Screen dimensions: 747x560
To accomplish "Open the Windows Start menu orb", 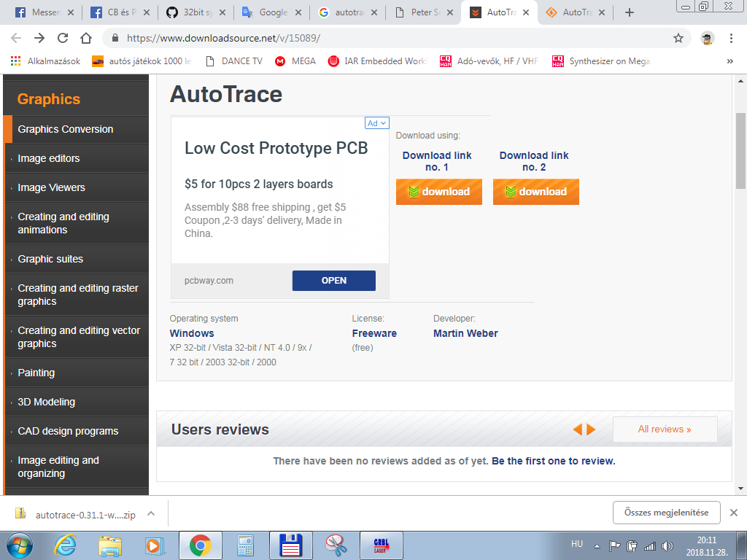I will pos(20,545).
